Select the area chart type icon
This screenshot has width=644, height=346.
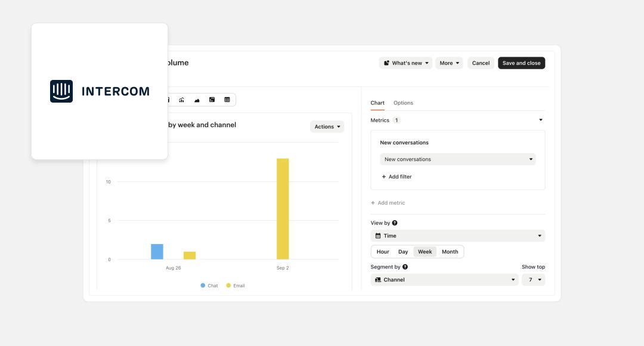point(197,100)
